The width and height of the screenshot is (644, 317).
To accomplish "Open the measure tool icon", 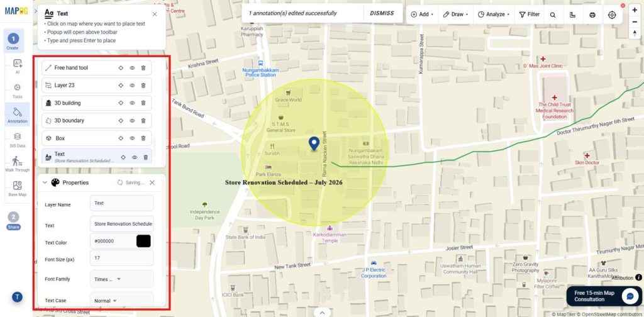I will tap(572, 15).
